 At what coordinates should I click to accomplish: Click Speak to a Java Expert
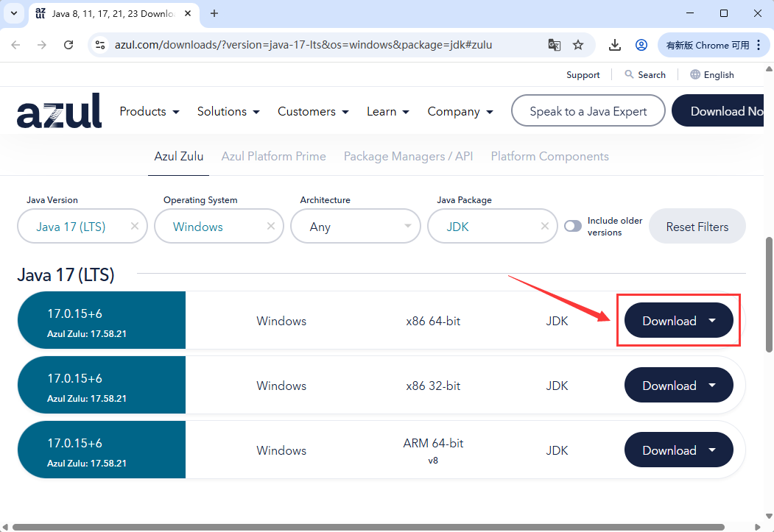[x=588, y=111]
